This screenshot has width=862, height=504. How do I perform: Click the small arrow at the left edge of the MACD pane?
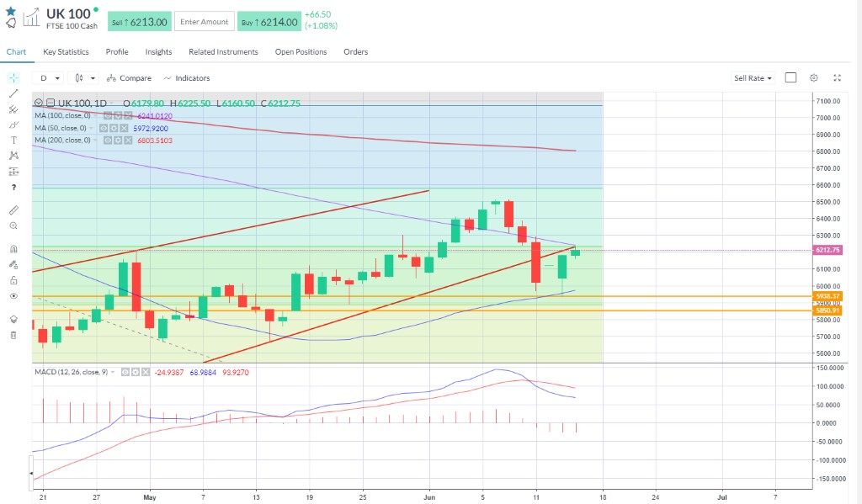[31, 473]
